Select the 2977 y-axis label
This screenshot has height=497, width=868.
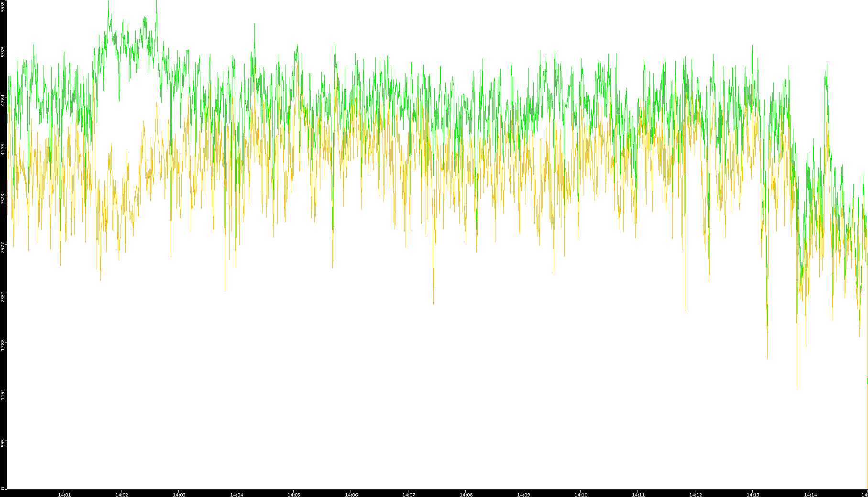click(x=3, y=247)
